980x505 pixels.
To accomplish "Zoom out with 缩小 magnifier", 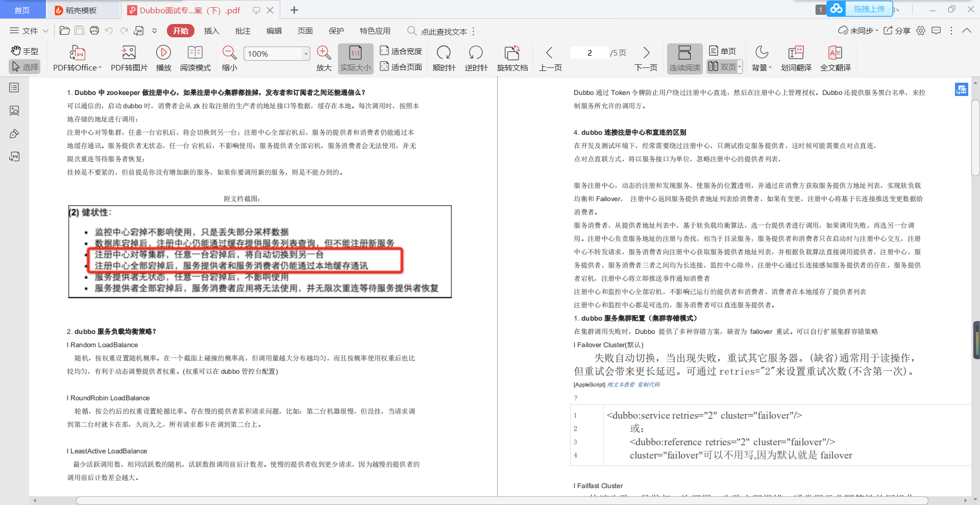I will [229, 59].
